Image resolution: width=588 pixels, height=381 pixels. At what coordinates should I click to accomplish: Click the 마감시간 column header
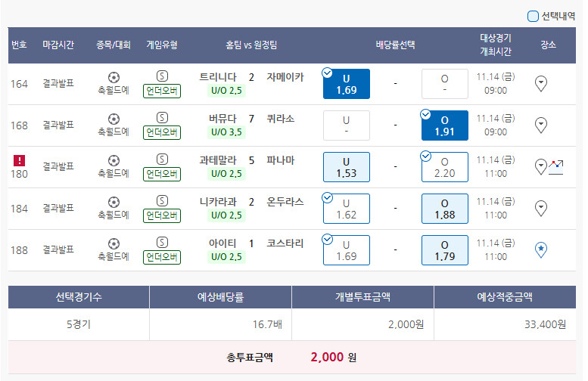pyautogui.click(x=58, y=45)
